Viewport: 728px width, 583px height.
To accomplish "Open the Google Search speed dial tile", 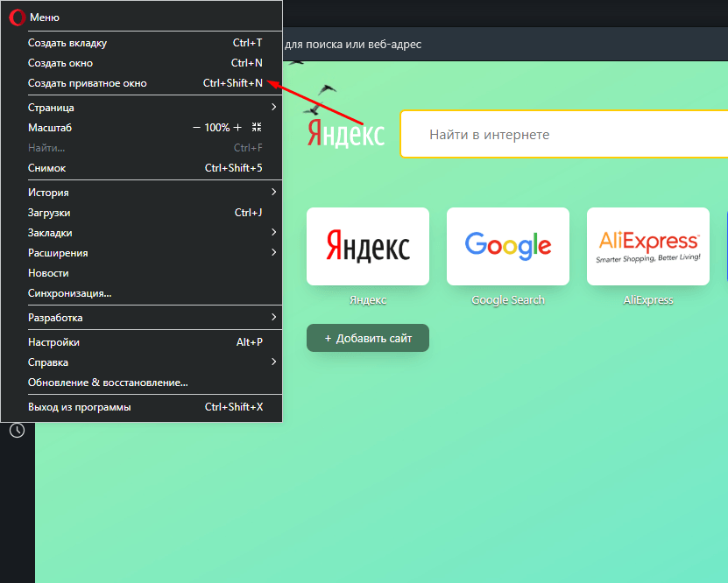I will point(508,246).
